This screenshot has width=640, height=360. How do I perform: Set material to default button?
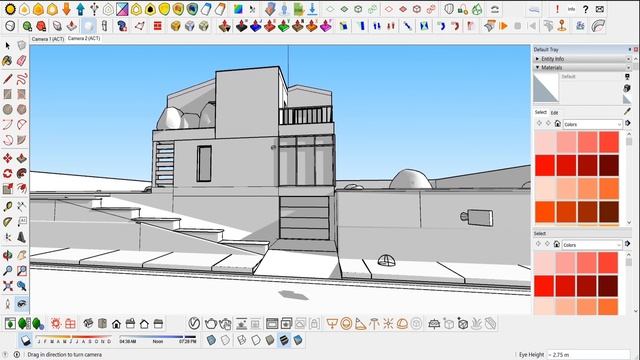[x=627, y=98]
